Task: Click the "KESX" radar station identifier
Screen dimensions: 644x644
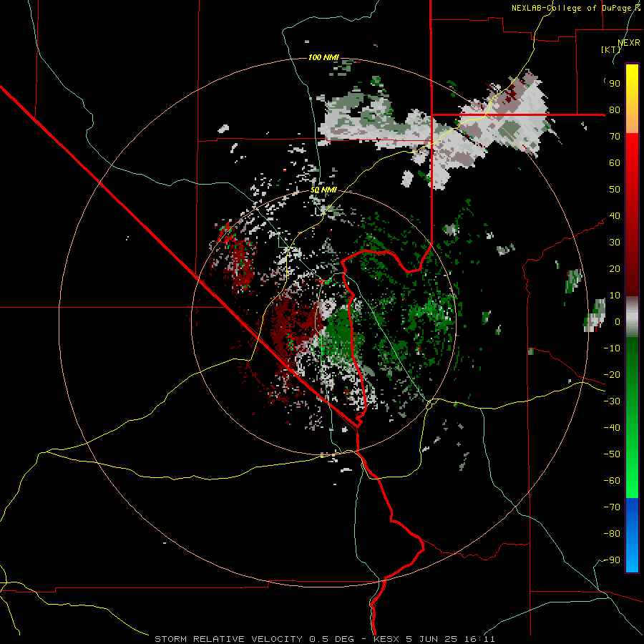Action: point(386,639)
